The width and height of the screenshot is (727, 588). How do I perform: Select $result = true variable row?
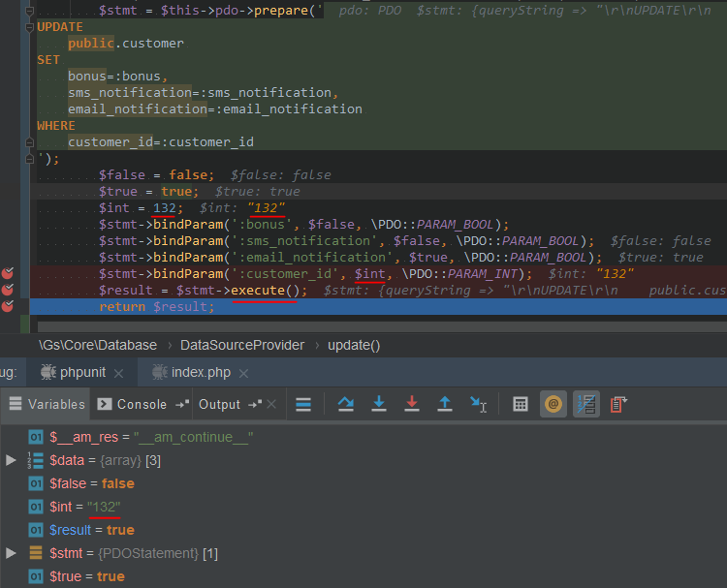click(363, 530)
